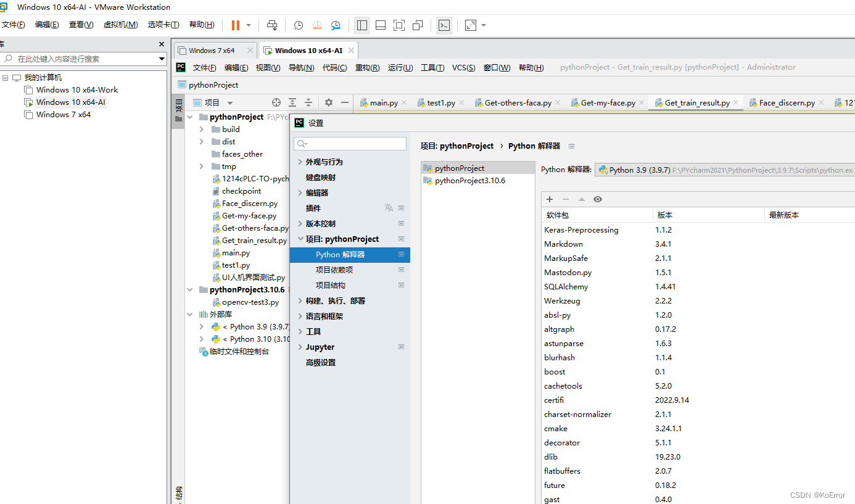The image size is (855, 504).
Task: Select 项目结构 settings item
Action: (x=331, y=286)
